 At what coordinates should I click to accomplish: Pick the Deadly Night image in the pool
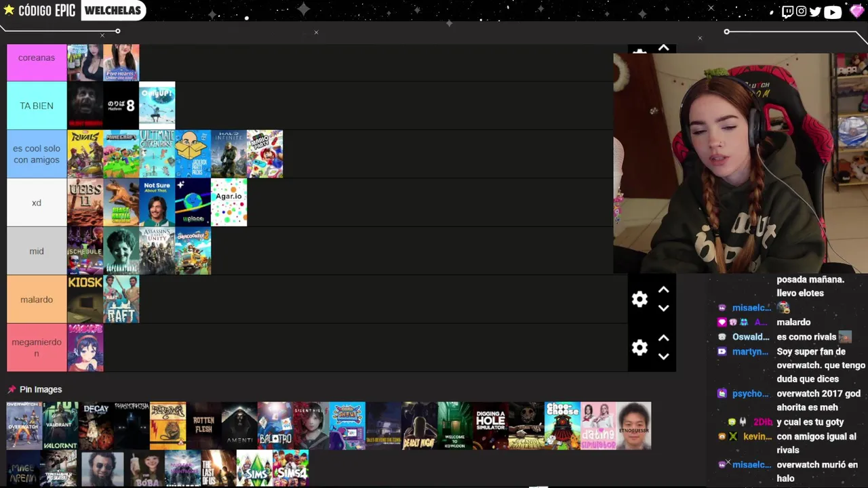(x=419, y=426)
